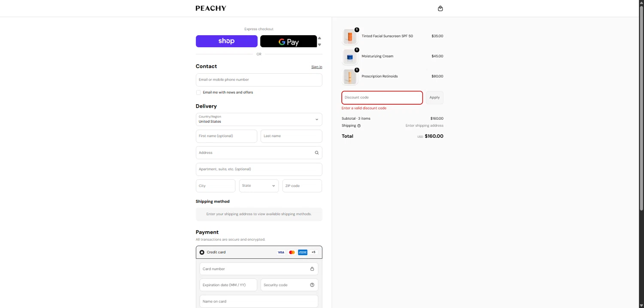The height and width of the screenshot is (308, 644).
Task: Expand the State dropdown
Action: coord(259,186)
